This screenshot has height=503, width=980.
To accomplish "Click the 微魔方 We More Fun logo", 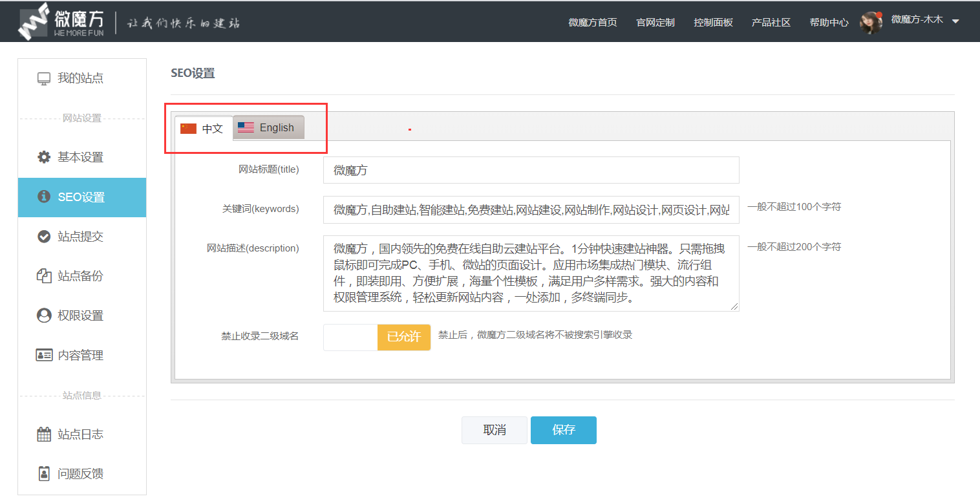I will [x=60, y=21].
